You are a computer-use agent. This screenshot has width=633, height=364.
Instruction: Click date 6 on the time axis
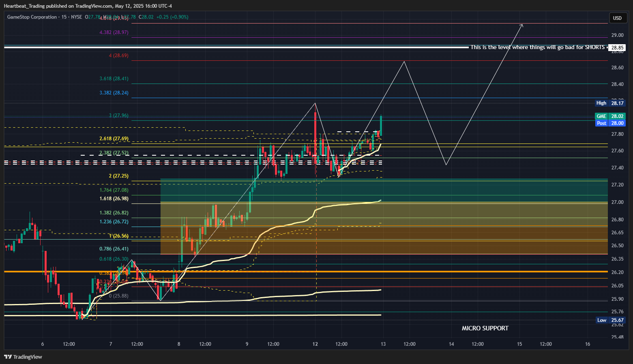click(x=43, y=344)
